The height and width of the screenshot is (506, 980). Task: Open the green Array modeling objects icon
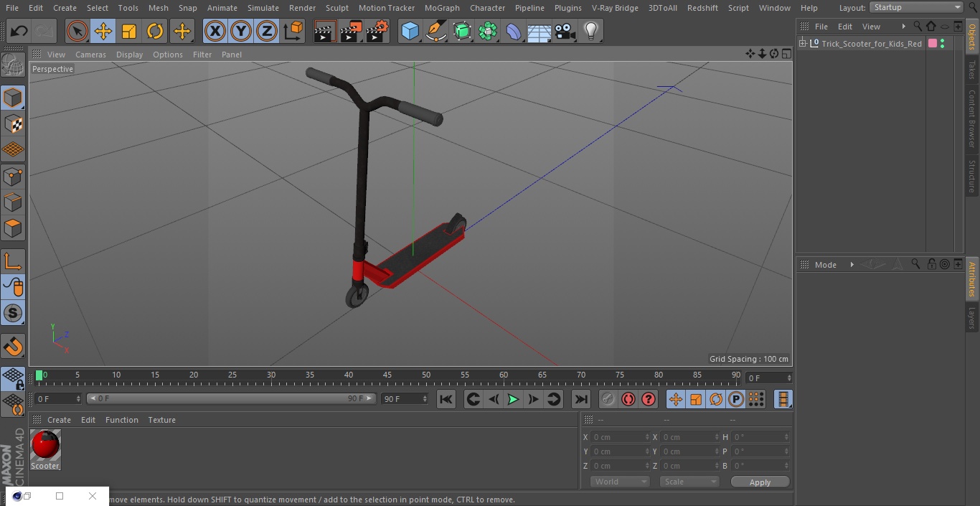tap(488, 31)
